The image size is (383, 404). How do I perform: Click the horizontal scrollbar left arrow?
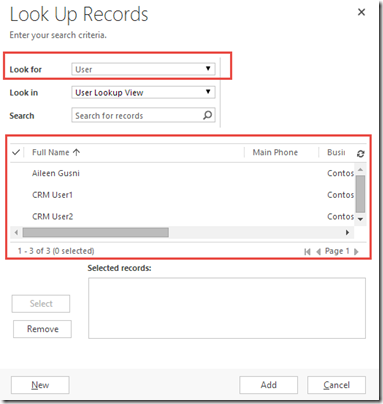pos(16,232)
